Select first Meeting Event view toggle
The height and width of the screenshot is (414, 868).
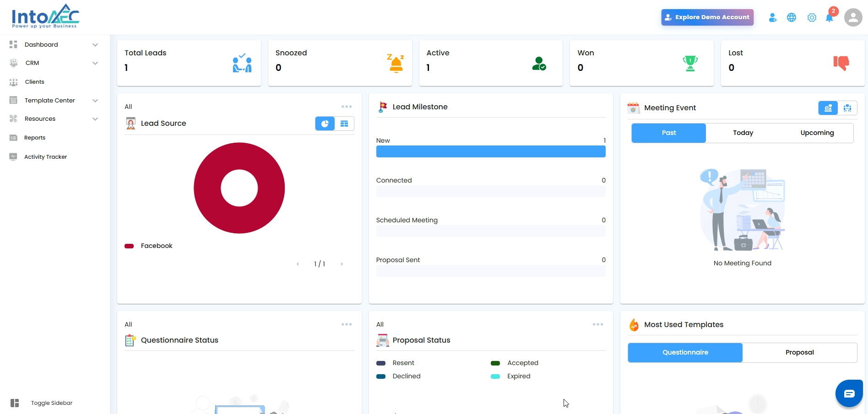pos(828,108)
